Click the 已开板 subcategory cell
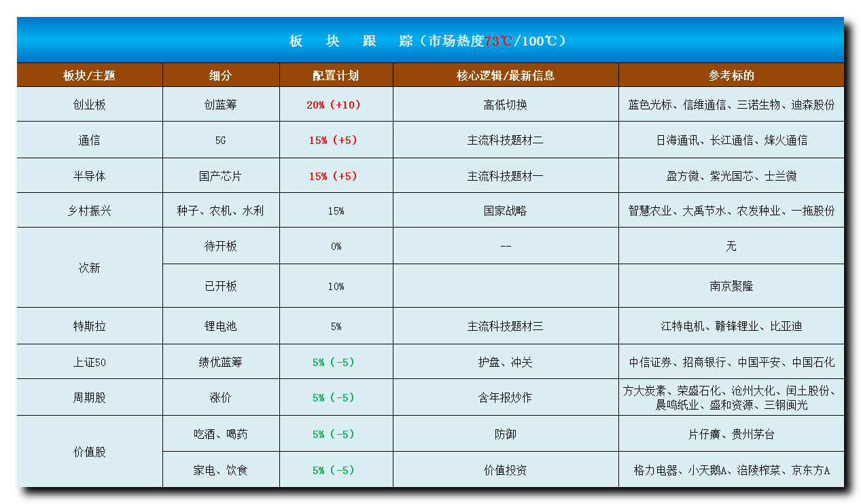The height and width of the screenshot is (504, 861). [x=221, y=286]
